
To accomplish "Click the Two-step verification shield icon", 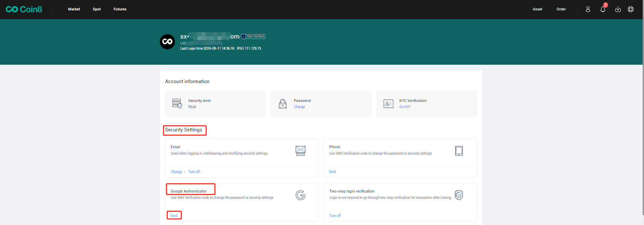I will [x=459, y=195].
